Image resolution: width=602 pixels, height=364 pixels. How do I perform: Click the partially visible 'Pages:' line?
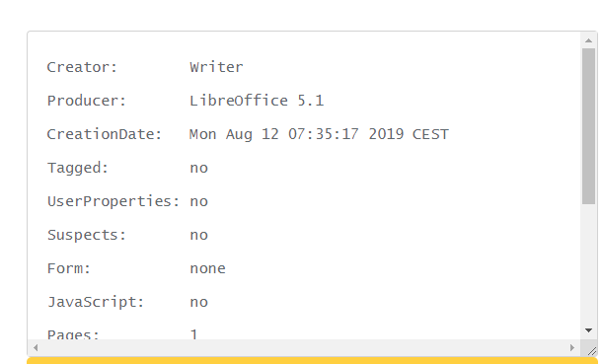pos(122,334)
